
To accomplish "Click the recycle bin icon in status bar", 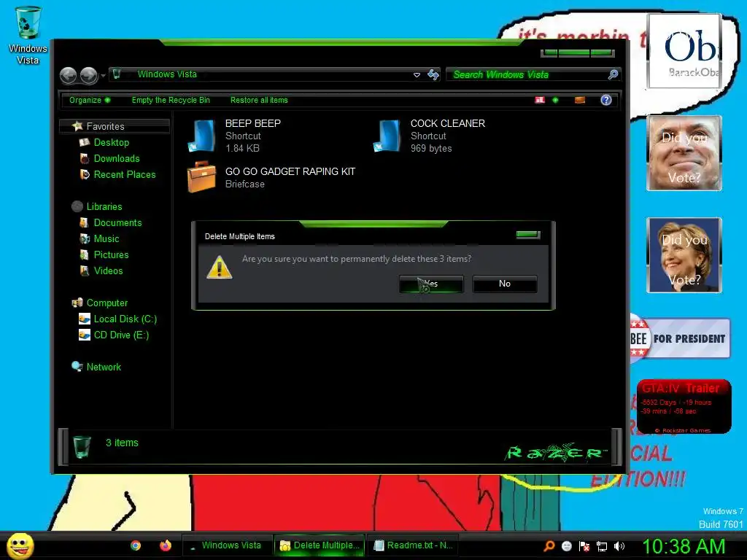I will (x=82, y=447).
